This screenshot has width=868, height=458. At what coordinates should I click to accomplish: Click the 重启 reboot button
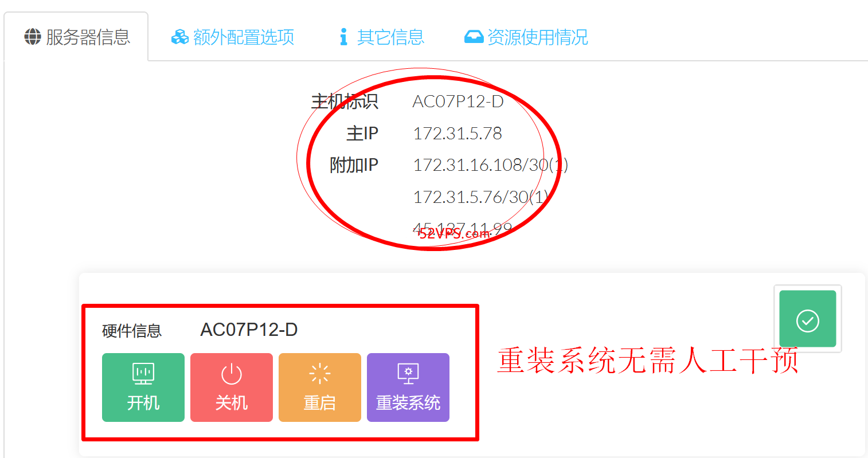coord(320,387)
